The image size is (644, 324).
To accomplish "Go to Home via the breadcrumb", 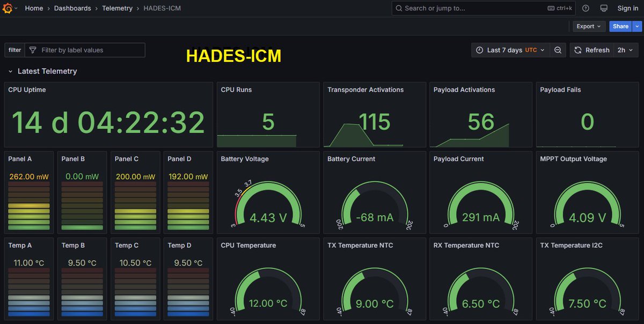I will (34, 8).
